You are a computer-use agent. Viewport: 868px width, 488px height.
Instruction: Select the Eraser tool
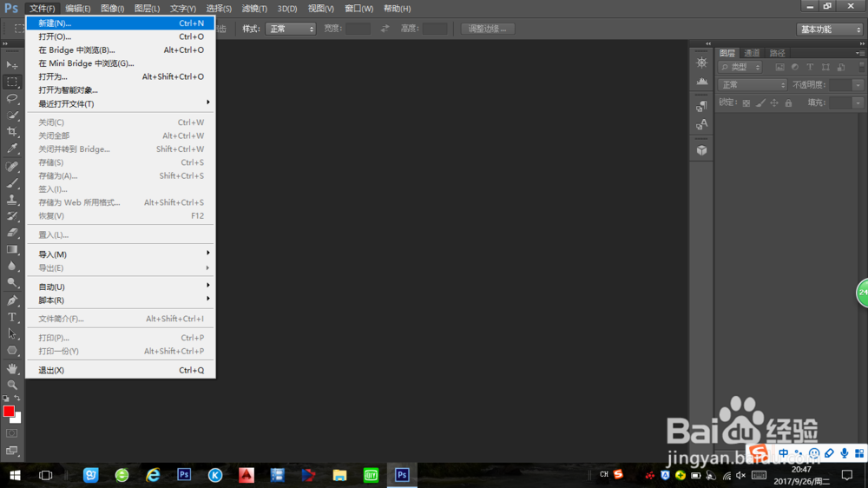point(11,234)
